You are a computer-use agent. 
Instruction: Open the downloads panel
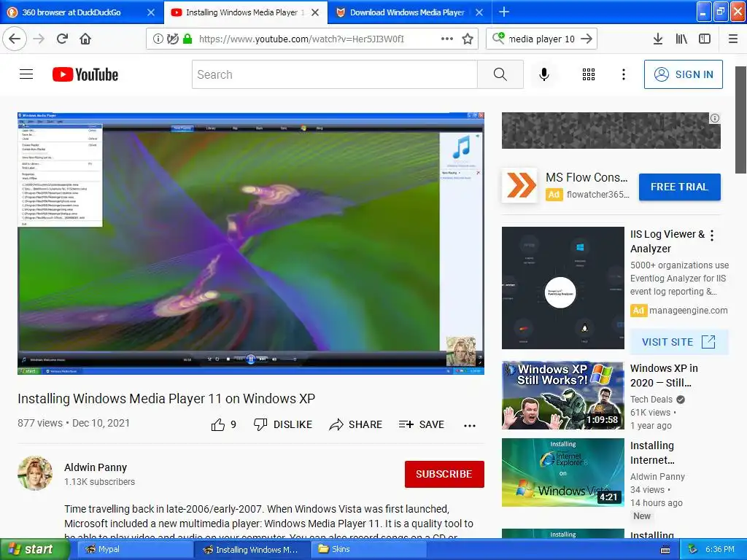658,39
